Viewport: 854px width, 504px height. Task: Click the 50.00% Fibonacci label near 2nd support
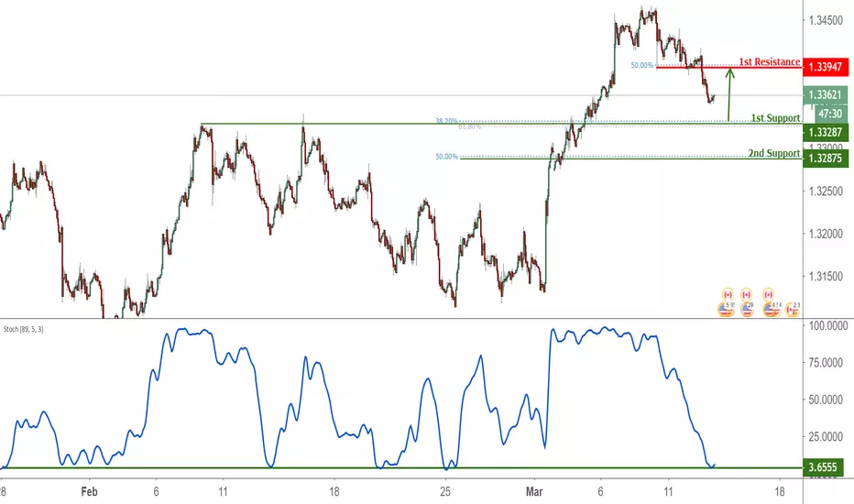click(446, 157)
